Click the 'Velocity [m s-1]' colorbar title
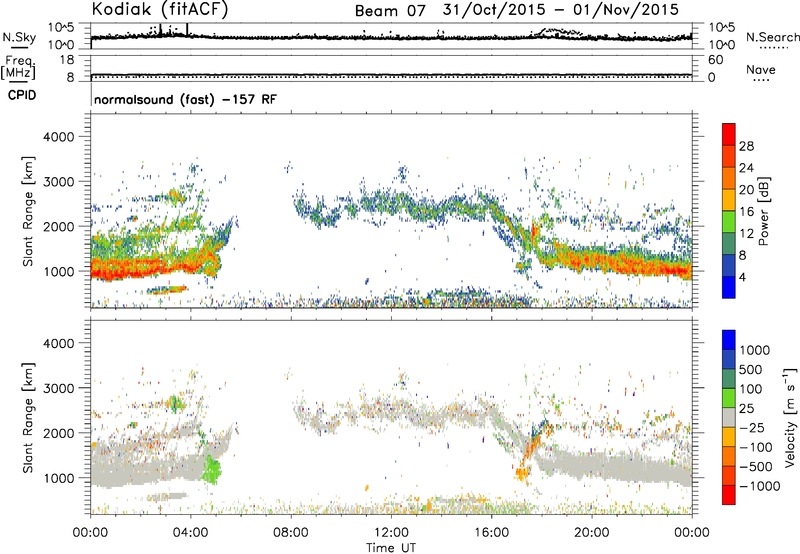This screenshot has height=554, width=800. click(790, 417)
